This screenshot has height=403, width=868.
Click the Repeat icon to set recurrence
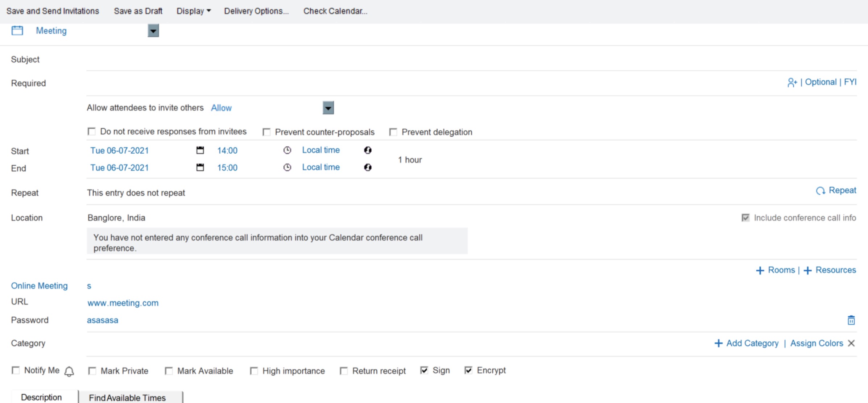pyautogui.click(x=821, y=190)
